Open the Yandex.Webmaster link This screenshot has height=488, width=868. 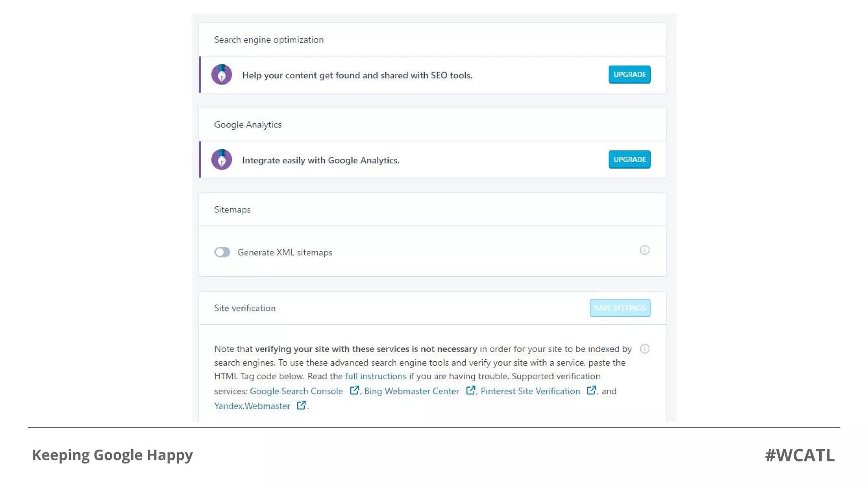252,406
